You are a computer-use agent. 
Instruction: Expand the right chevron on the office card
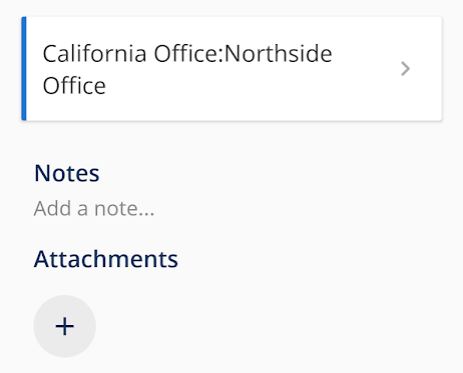(x=405, y=69)
